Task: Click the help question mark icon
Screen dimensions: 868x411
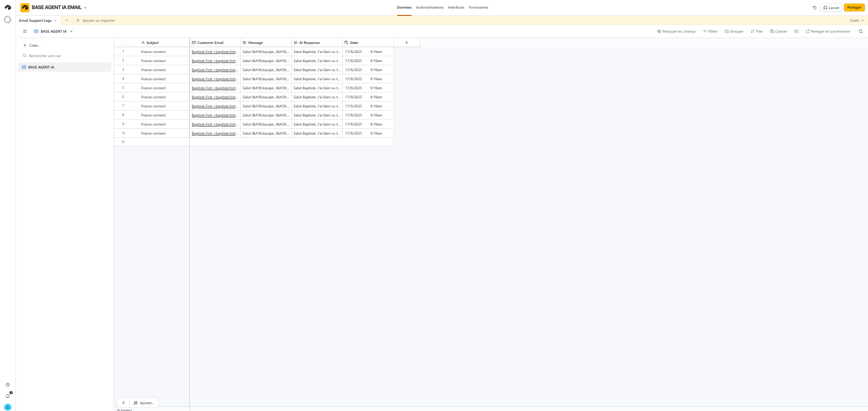Action: [8, 385]
